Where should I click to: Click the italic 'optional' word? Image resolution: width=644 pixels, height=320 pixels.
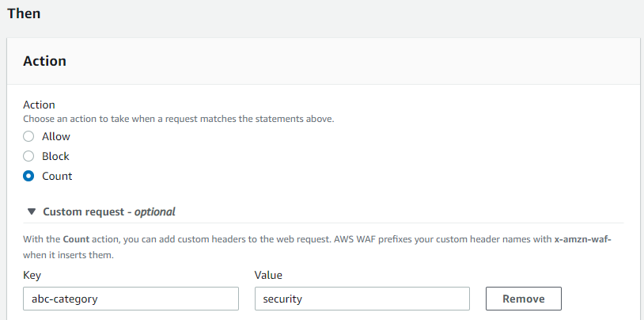click(x=153, y=211)
